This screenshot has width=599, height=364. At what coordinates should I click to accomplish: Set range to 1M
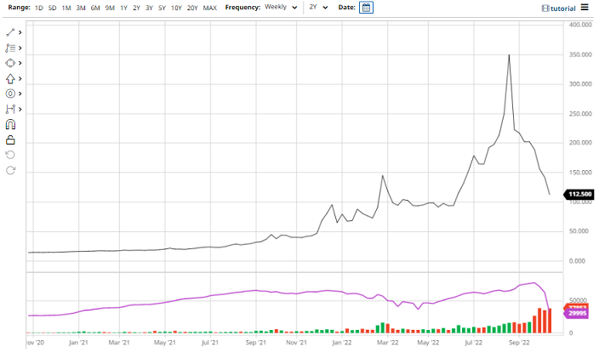[x=66, y=8]
